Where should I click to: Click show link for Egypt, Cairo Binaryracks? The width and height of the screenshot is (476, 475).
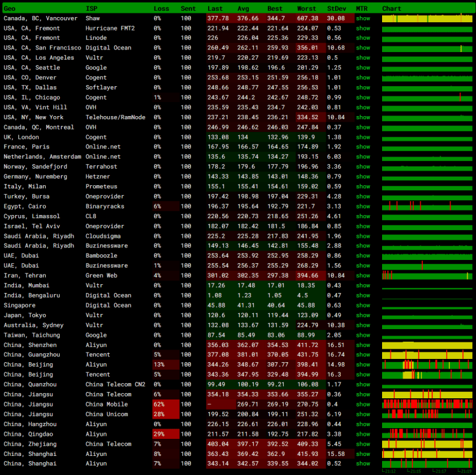coord(362,206)
